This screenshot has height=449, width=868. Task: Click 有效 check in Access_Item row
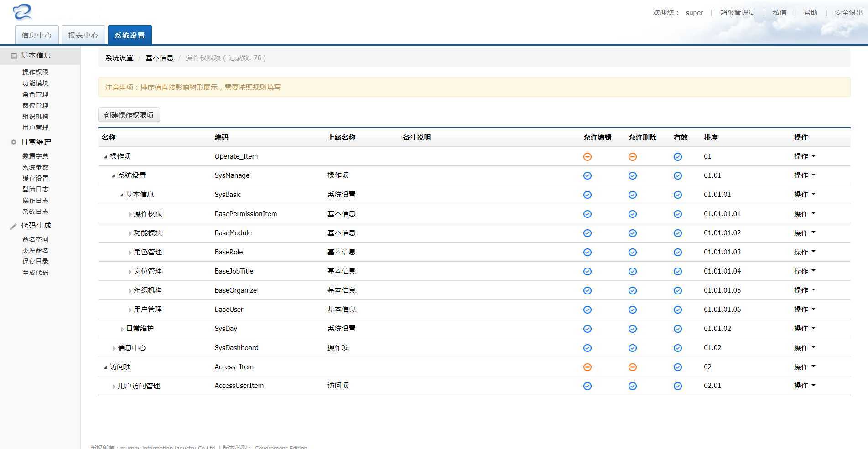pyautogui.click(x=678, y=367)
